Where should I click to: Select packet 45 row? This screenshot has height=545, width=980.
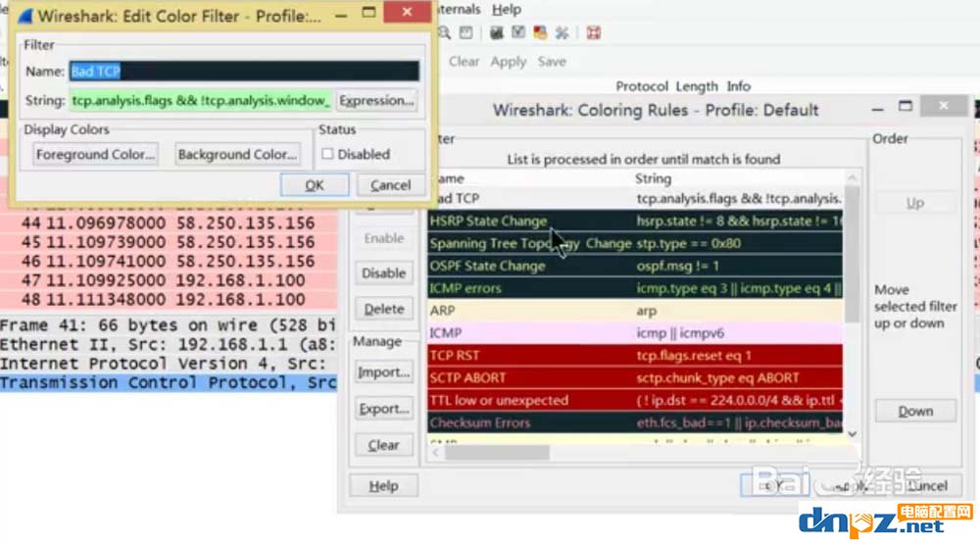point(169,242)
